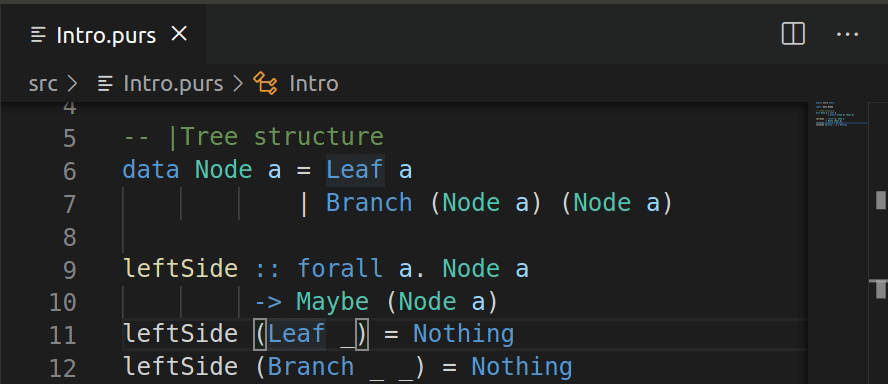888x384 pixels.
Task: Click line number 7 in gutter
Action: coord(69,204)
